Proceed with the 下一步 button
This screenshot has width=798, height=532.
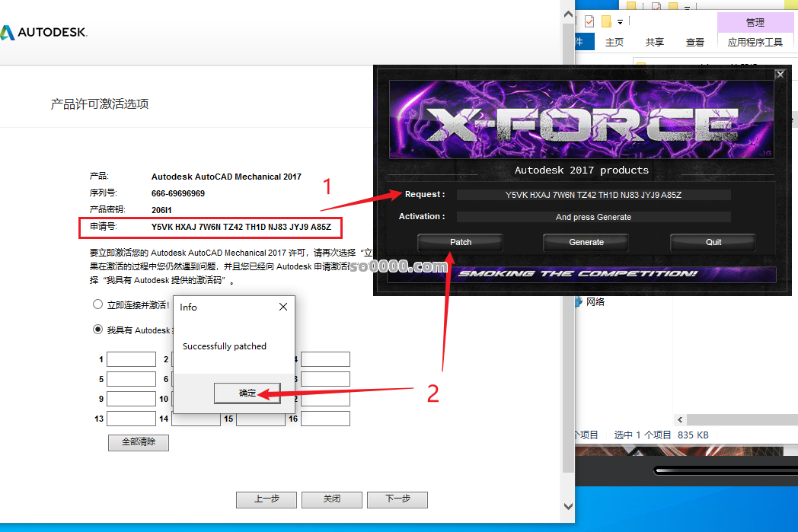(x=397, y=499)
